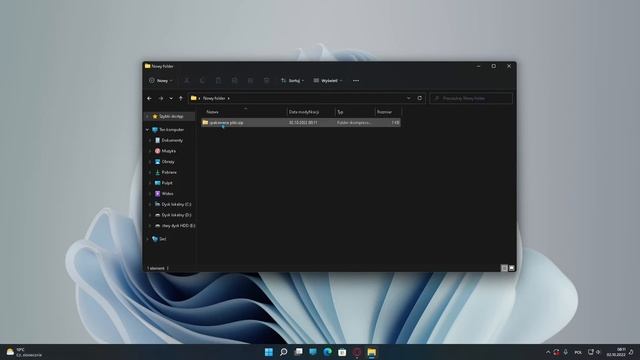Go back with the left arrow
The height and width of the screenshot is (360, 640).
pos(149,98)
